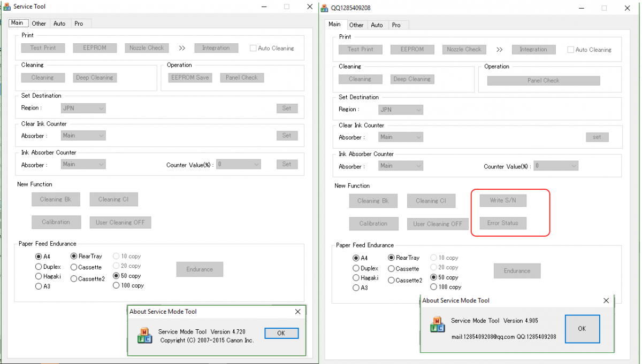The width and height of the screenshot is (642, 364).
Task: Choose 100 copy option in right window
Action: click(x=434, y=287)
